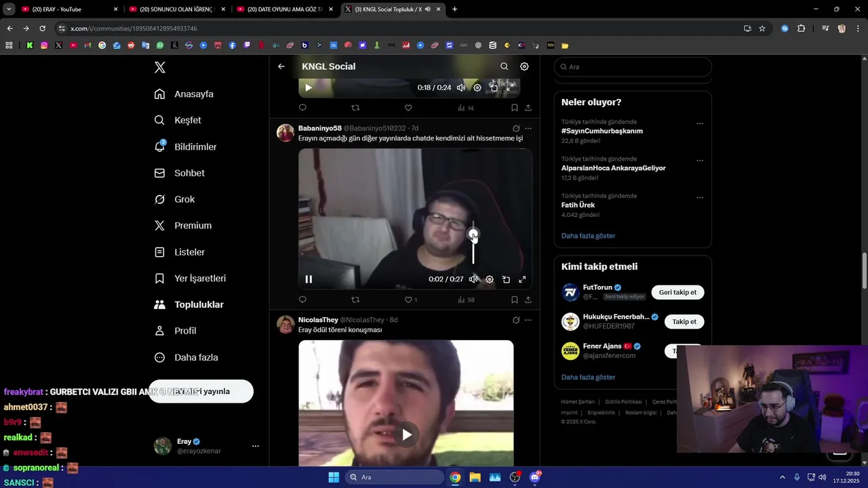Bookmark this page with star icon
The height and width of the screenshot is (488, 868).
tap(762, 28)
